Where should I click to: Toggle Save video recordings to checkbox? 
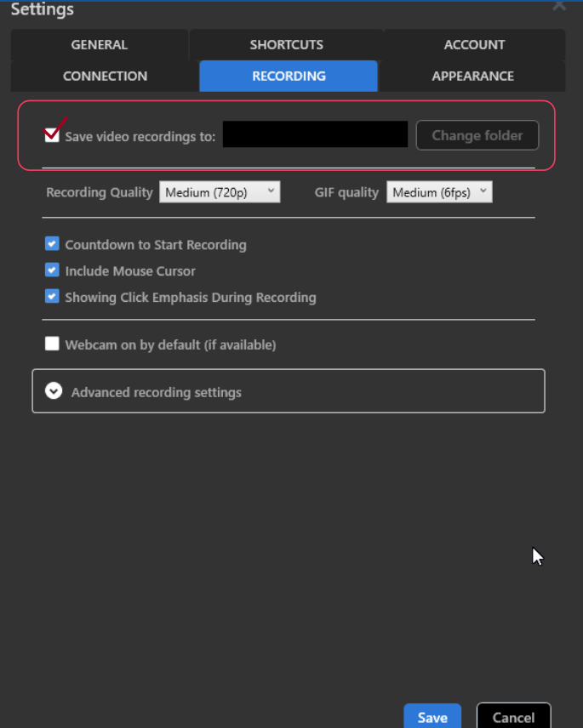pos(52,135)
